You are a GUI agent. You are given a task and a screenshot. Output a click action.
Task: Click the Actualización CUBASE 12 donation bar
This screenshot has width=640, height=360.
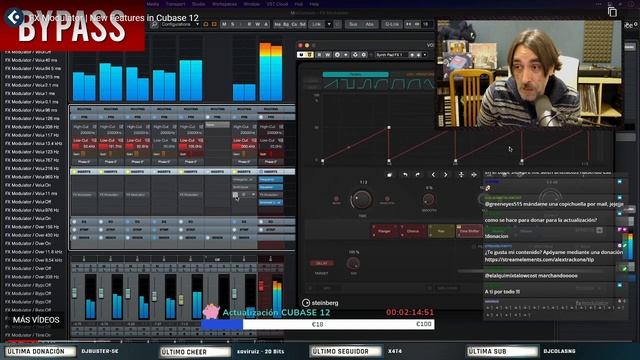pyautogui.click(x=318, y=324)
